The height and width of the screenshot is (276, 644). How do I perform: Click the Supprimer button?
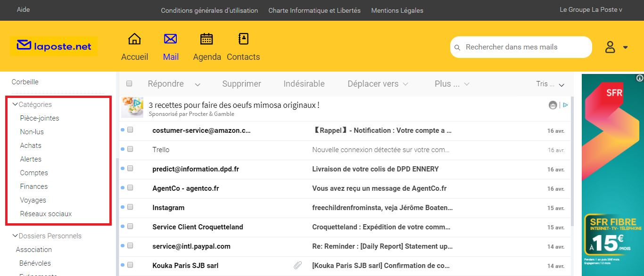coord(241,83)
